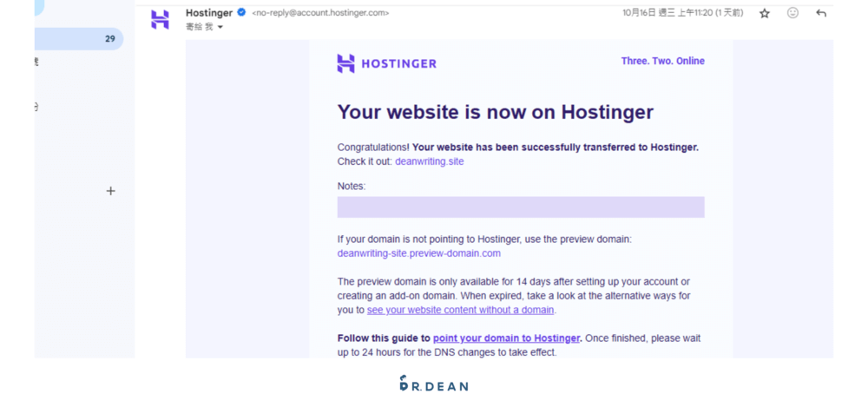Star this Hostinger email
The image size is (868, 407).
pyautogui.click(x=765, y=14)
